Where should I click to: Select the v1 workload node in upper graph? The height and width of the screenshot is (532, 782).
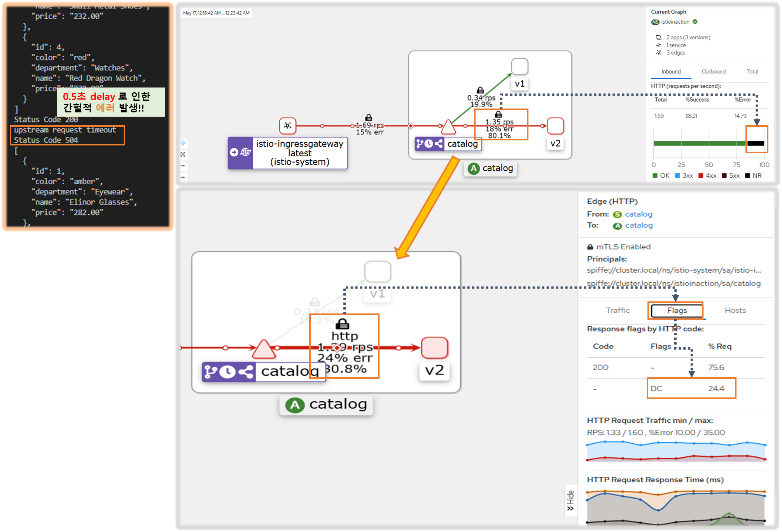click(x=520, y=66)
